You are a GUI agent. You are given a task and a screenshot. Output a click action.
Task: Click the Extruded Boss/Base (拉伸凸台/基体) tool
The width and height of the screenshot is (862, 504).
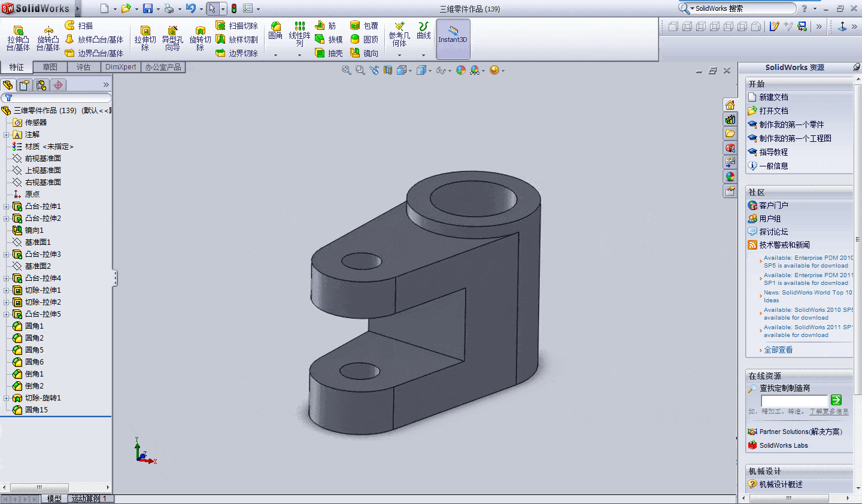coord(18,38)
